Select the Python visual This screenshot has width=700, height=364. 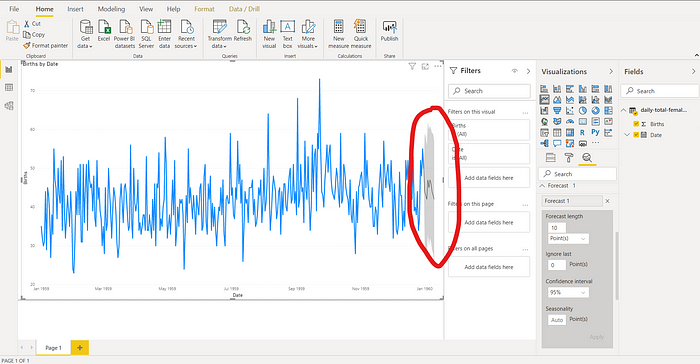tap(595, 132)
